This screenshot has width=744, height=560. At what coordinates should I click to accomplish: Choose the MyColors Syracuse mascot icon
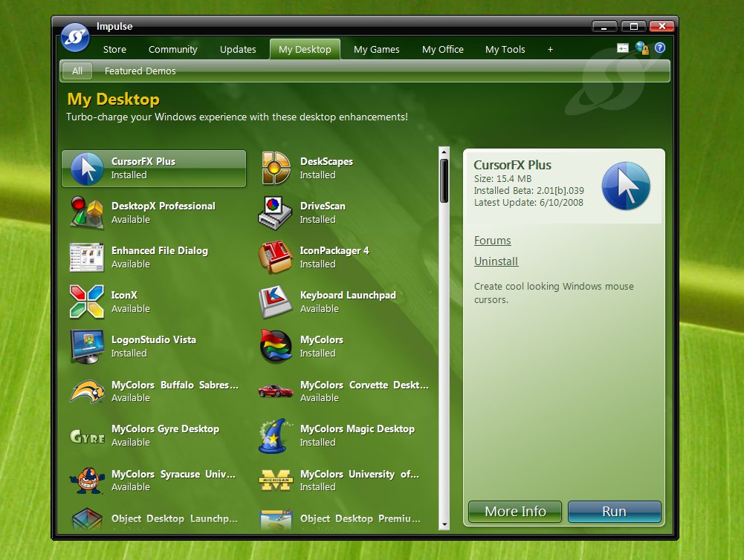[x=87, y=481]
